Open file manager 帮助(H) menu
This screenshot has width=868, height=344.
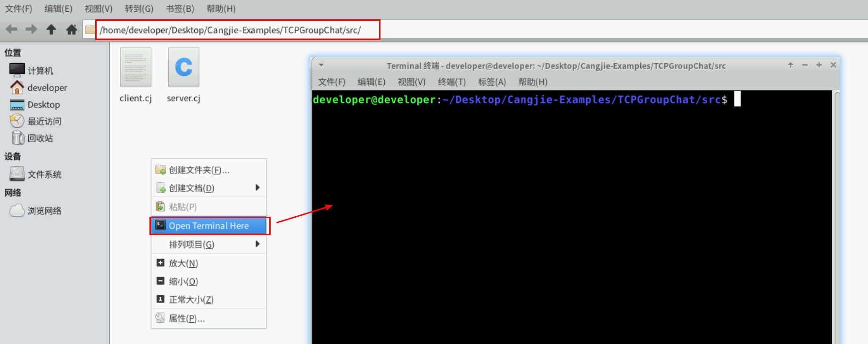[221, 8]
